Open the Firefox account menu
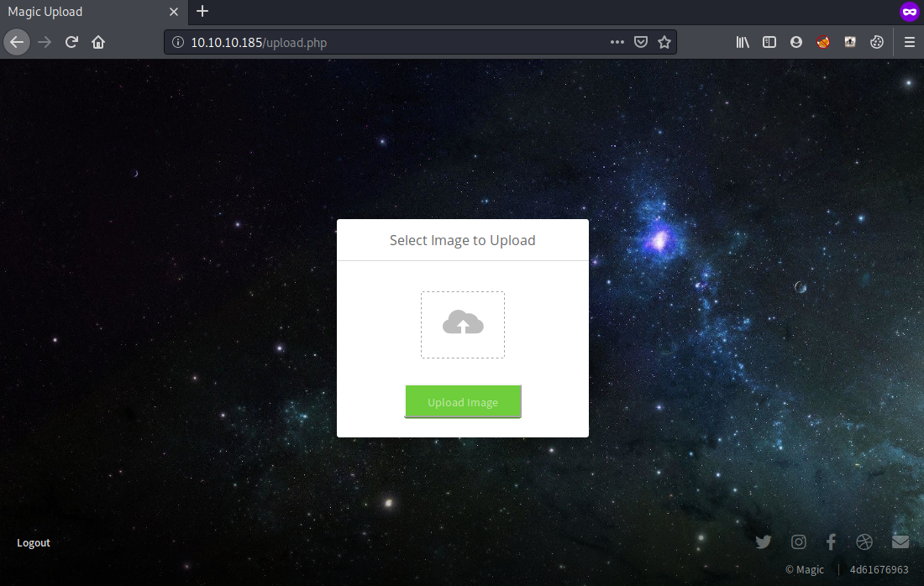Screen dimensions: 924x586 tap(796, 42)
